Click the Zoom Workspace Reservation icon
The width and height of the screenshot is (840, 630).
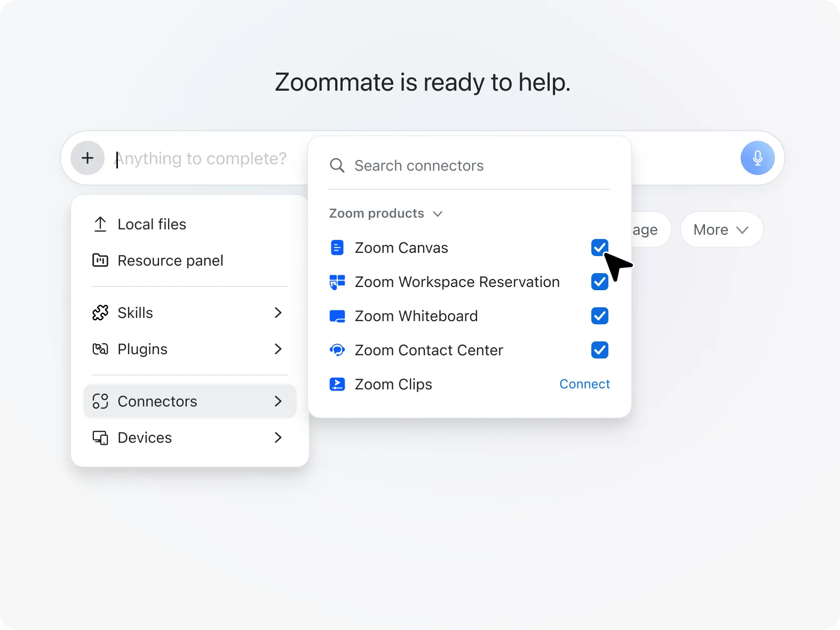coord(337,282)
